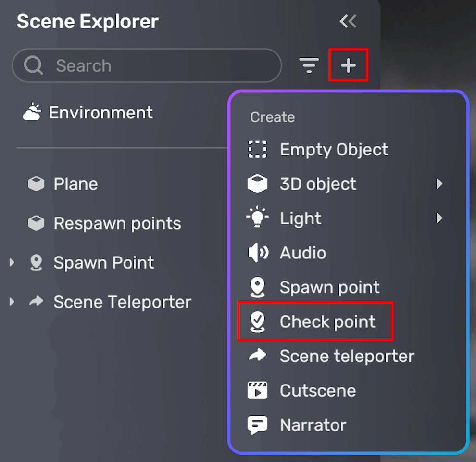Click the Cutscene clapperboard icon
Viewport: 476px width, 462px height.
257,390
